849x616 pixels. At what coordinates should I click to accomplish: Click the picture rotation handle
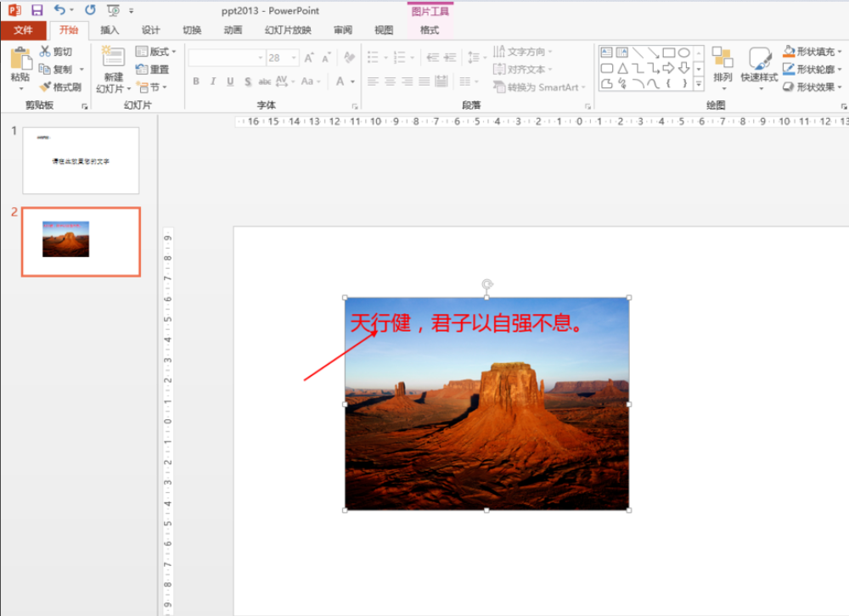click(486, 283)
